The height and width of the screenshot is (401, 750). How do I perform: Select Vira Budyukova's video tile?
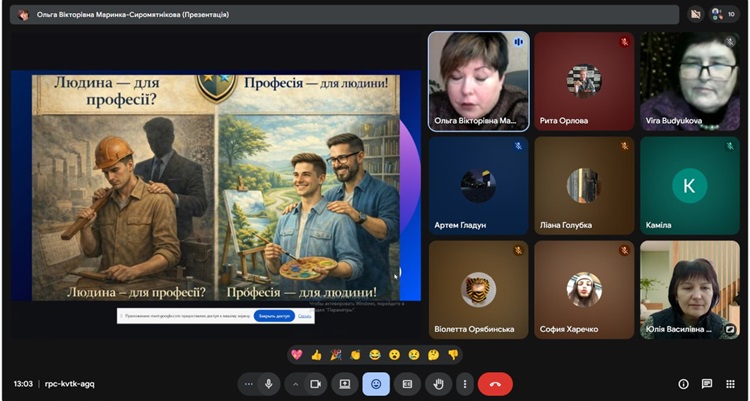(x=689, y=81)
